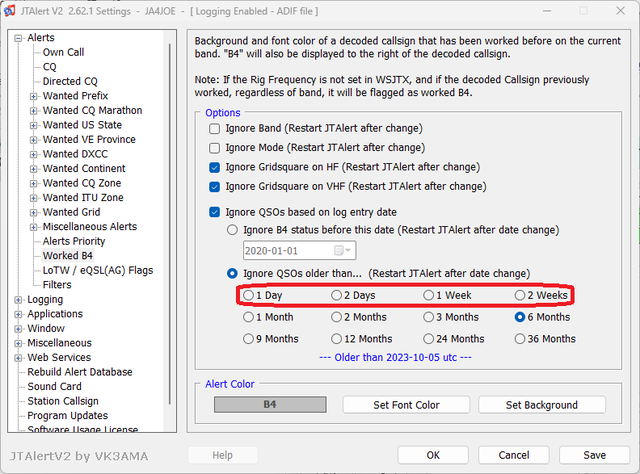The height and width of the screenshot is (474, 640).
Task: Open LoTW / eQSL(AG) Flags settings
Action: coord(98,270)
